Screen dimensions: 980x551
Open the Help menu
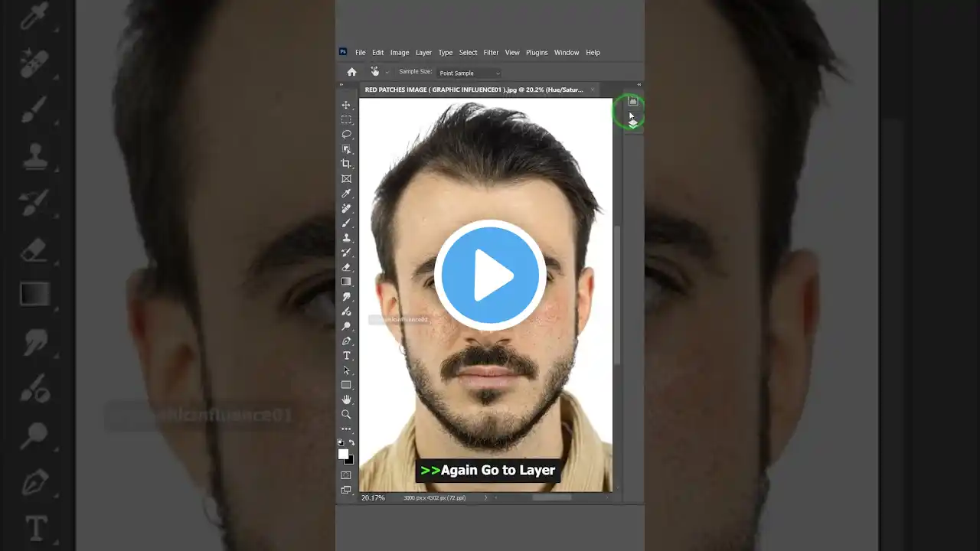pos(593,53)
